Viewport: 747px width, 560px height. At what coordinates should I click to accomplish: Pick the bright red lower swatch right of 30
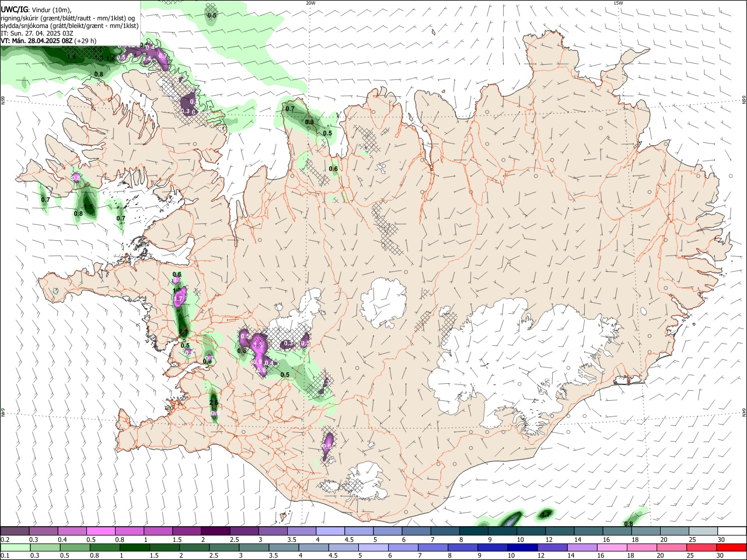pos(731,547)
